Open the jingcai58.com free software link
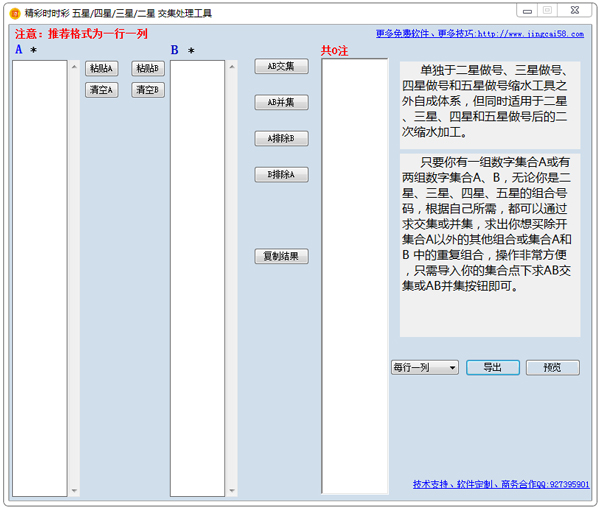The height and width of the screenshot is (509, 600). (x=480, y=34)
